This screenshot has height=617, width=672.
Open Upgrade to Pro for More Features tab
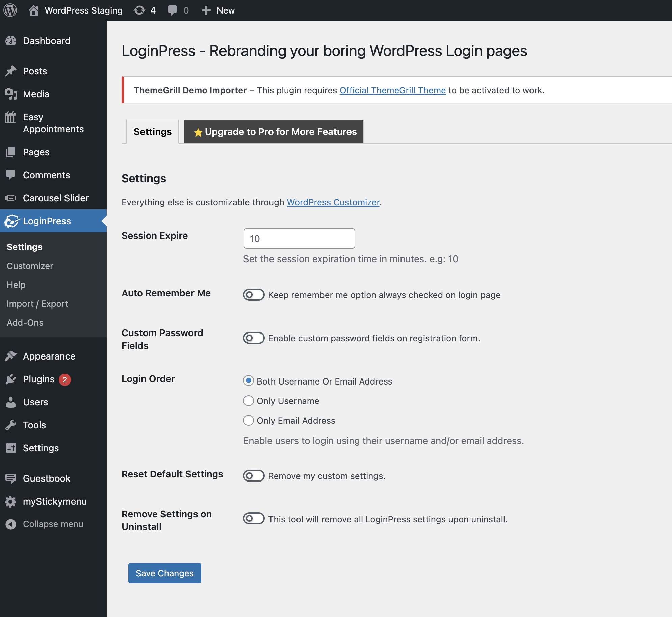point(274,132)
